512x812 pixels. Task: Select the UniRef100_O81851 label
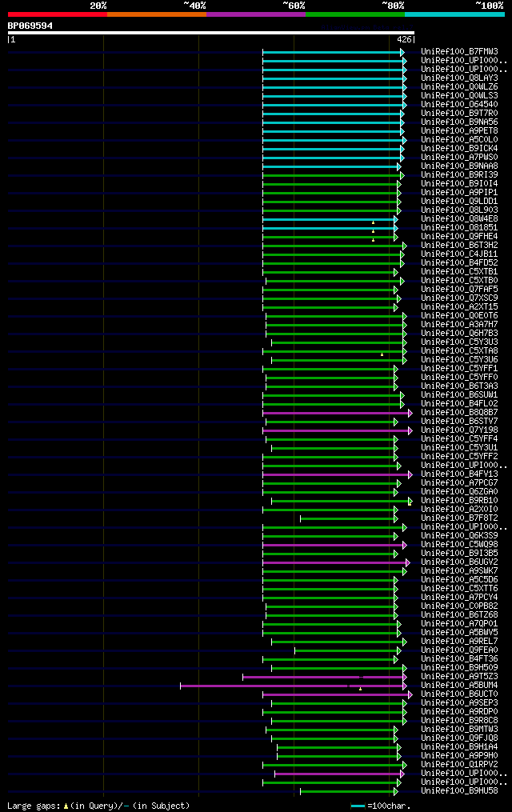pyautogui.click(x=459, y=228)
